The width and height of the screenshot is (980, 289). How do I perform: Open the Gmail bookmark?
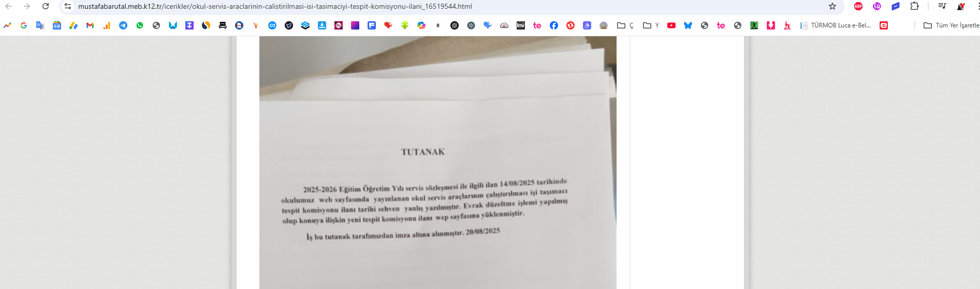(x=90, y=25)
